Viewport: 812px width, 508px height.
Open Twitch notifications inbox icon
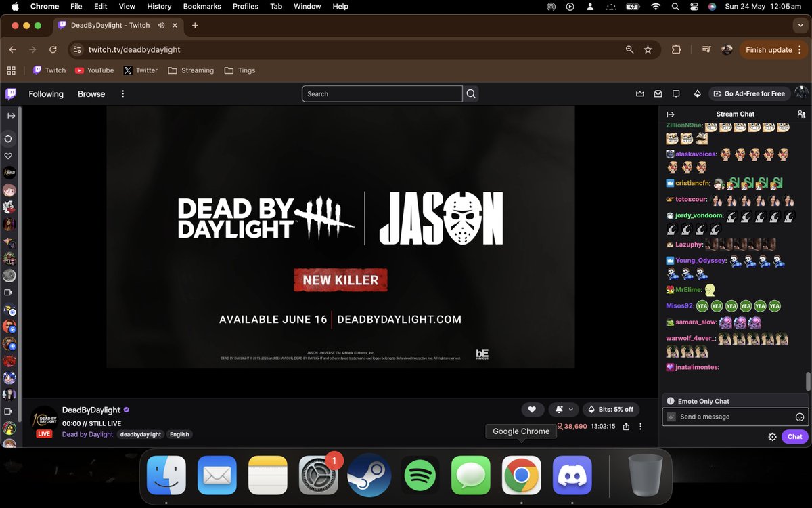658,93
